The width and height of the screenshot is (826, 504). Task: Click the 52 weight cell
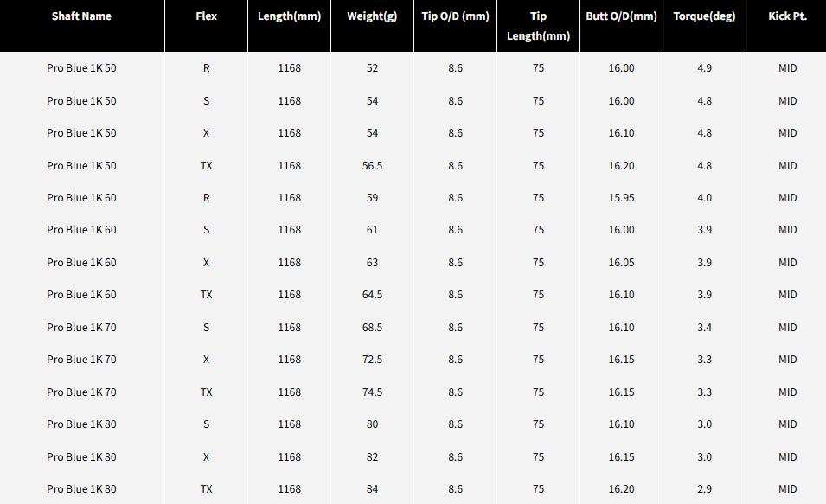[x=372, y=68]
